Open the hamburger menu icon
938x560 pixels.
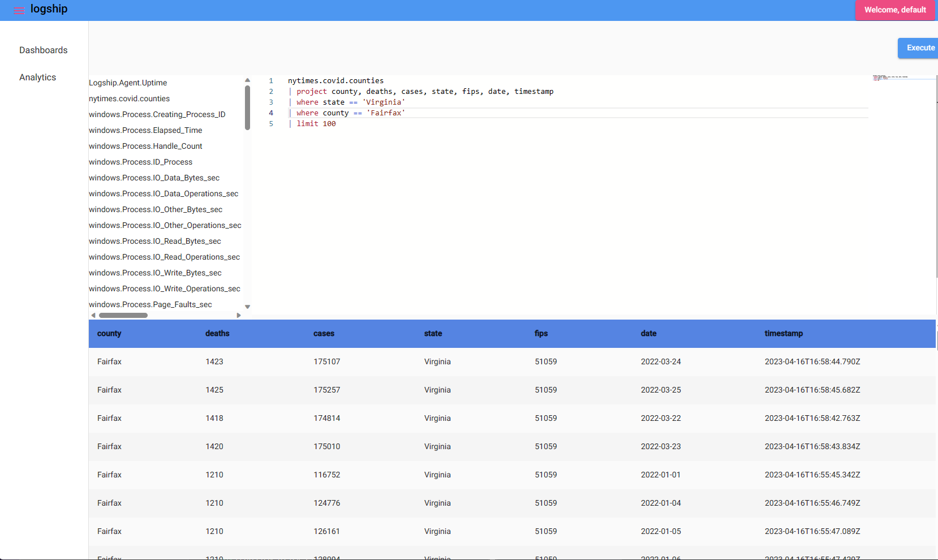[x=19, y=11]
